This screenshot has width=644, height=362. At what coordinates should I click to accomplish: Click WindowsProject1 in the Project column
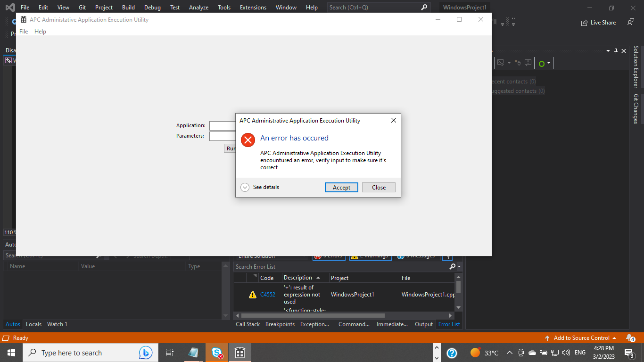pyautogui.click(x=353, y=295)
